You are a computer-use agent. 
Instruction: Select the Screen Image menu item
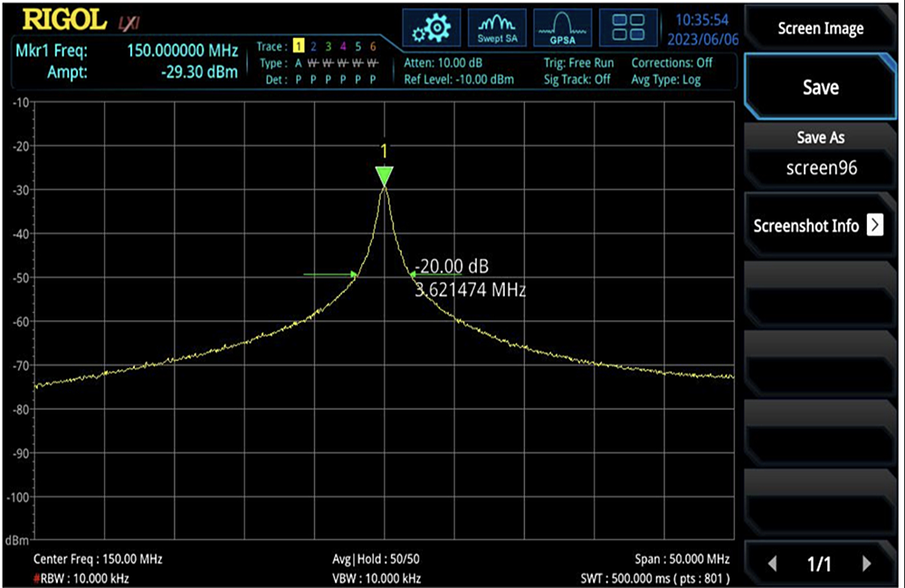tap(821, 29)
